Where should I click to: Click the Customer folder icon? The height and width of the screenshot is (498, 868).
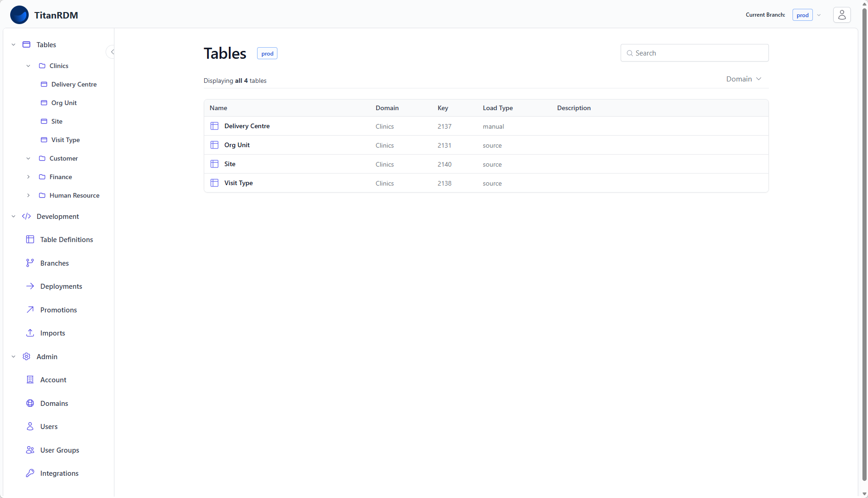[42, 158]
